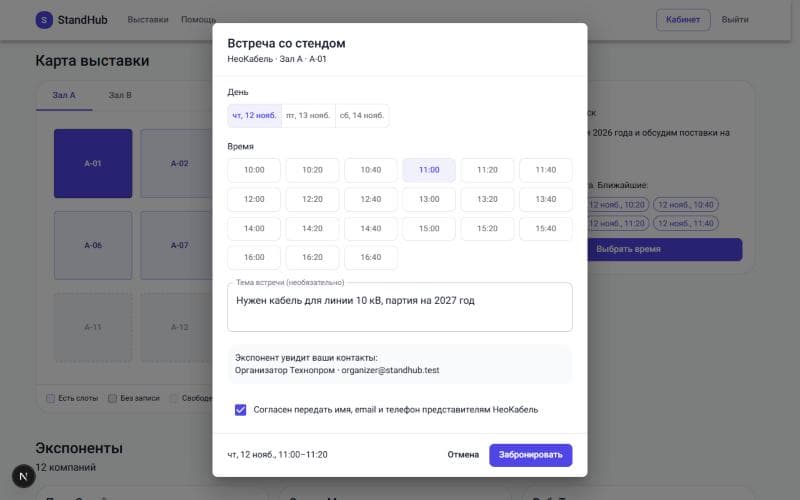Screen dimensions: 800x500
Task: Select day чт, 12 нояб.
Action: coord(255,116)
